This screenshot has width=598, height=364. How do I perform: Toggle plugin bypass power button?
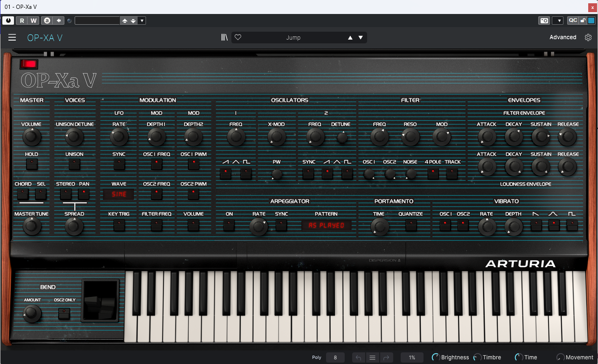point(8,21)
